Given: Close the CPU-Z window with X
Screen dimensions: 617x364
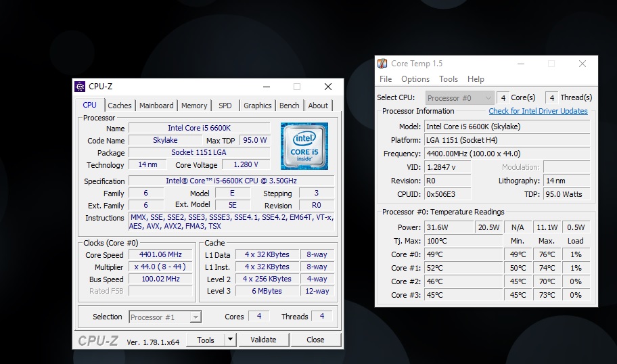Looking at the screenshot, I should [x=327, y=87].
